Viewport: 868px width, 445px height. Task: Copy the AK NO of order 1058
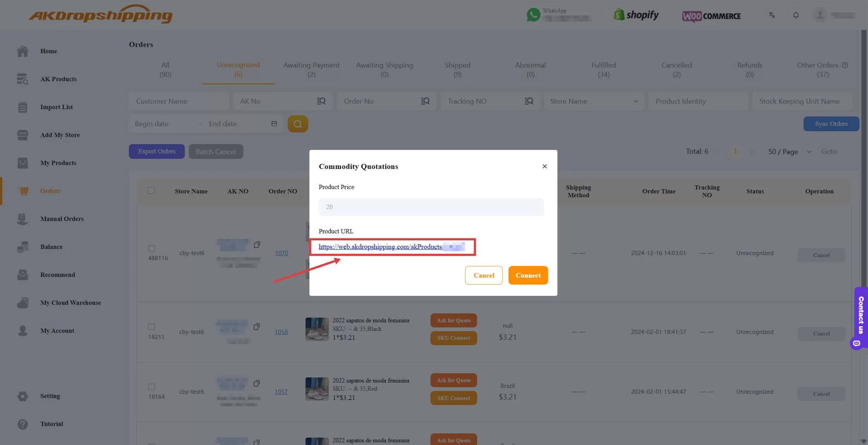click(257, 327)
